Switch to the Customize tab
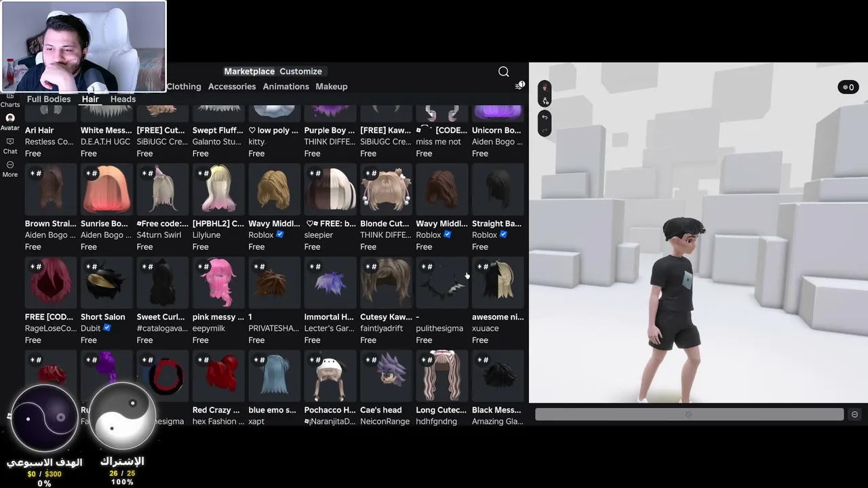 [x=300, y=71]
